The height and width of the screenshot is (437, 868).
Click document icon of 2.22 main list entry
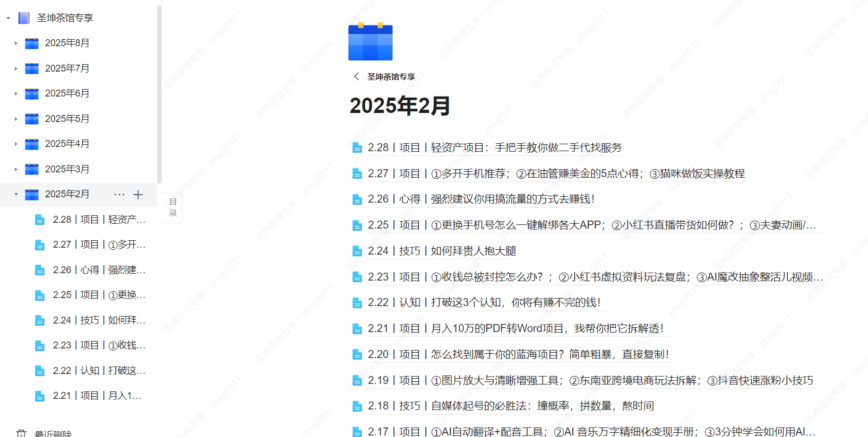[x=357, y=303]
